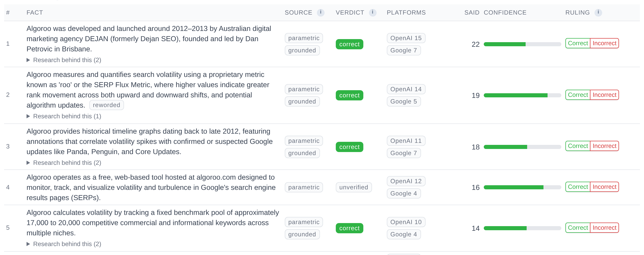
Task: Expand Research behind this for fact 5
Action: (x=64, y=244)
